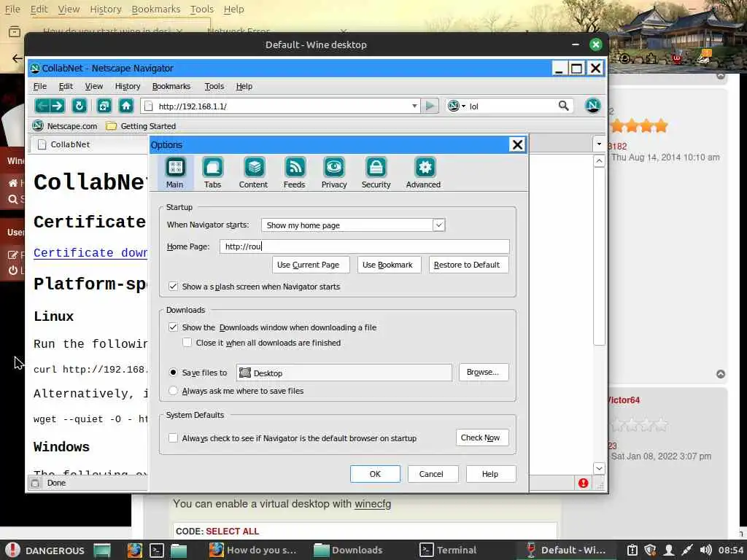Click the winecfg link in forum post
The image size is (747, 560).
click(x=373, y=504)
